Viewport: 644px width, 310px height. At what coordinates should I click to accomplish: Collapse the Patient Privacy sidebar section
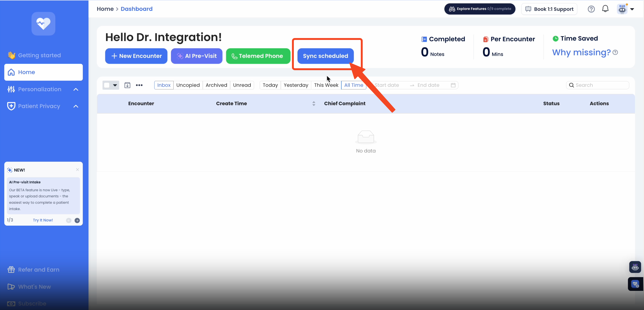click(76, 106)
